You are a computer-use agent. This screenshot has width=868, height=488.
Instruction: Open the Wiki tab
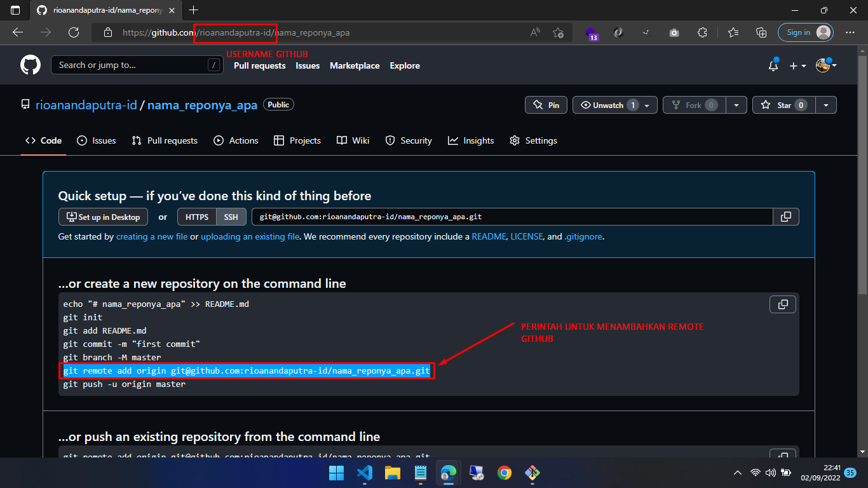[x=353, y=140]
